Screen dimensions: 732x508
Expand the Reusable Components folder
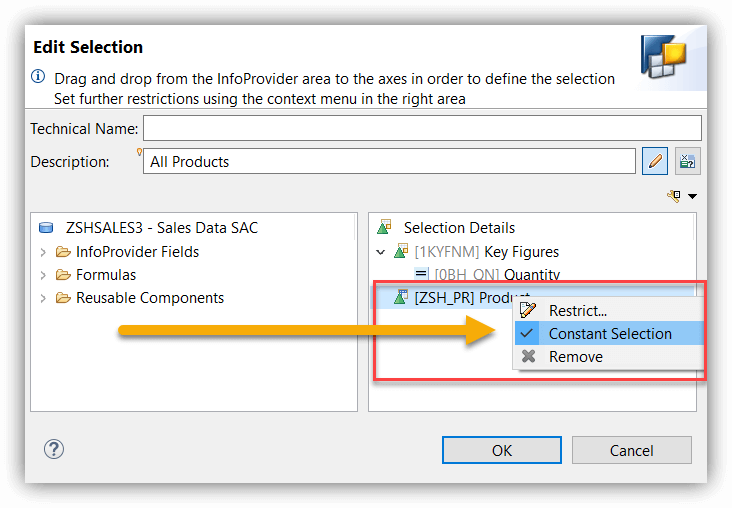click(43, 298)
